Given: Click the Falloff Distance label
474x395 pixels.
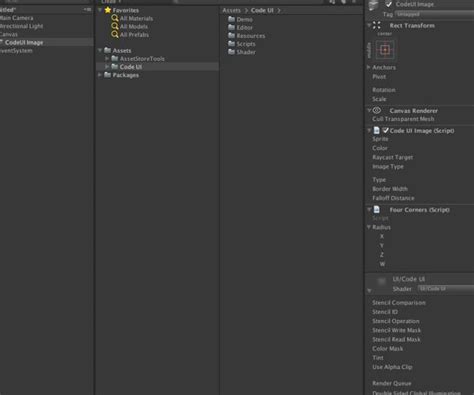Looking at the screenshot, I should click(393, 198).
